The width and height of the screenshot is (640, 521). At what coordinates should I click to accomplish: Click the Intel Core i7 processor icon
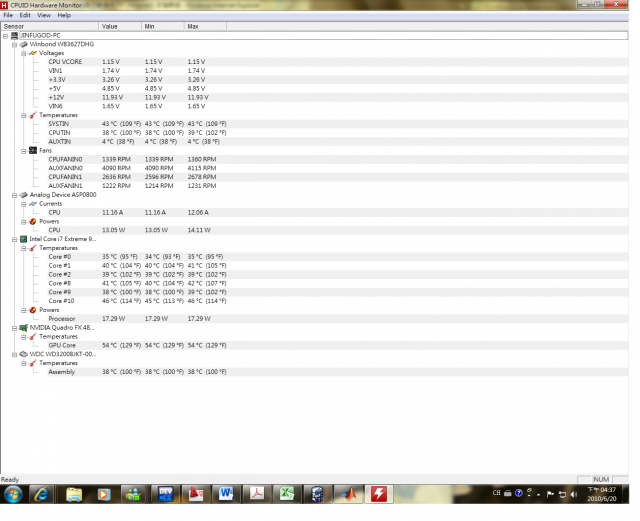click(x=24, y=239)
